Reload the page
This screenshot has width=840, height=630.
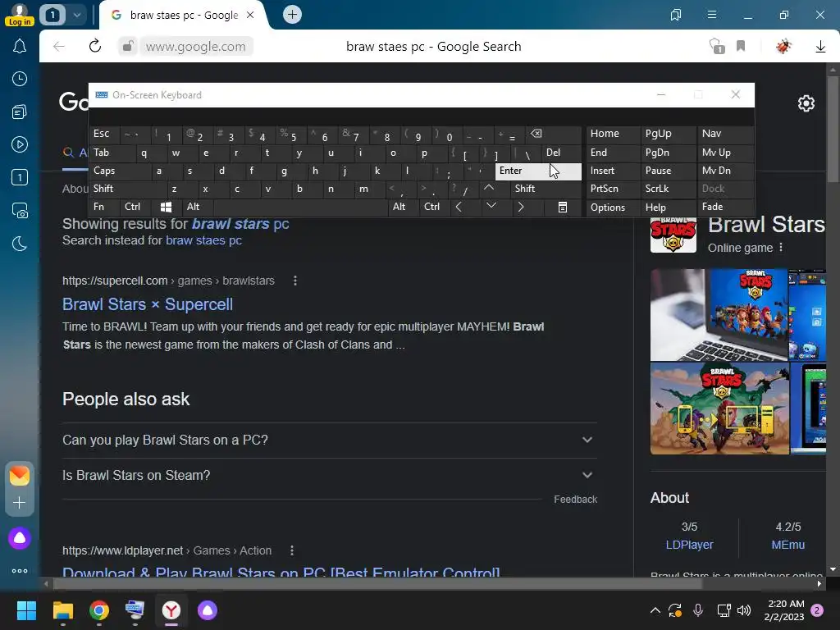(x=95, y=46)
